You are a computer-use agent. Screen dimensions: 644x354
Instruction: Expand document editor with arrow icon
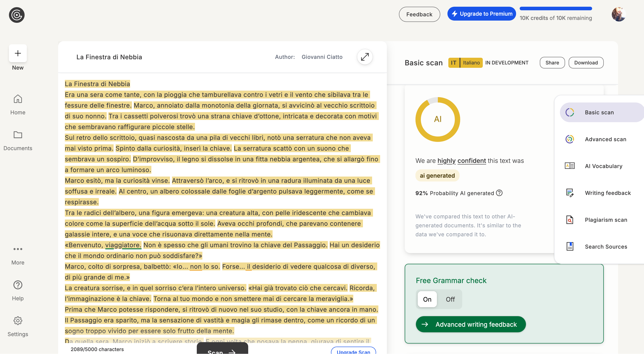click(365, 57)
